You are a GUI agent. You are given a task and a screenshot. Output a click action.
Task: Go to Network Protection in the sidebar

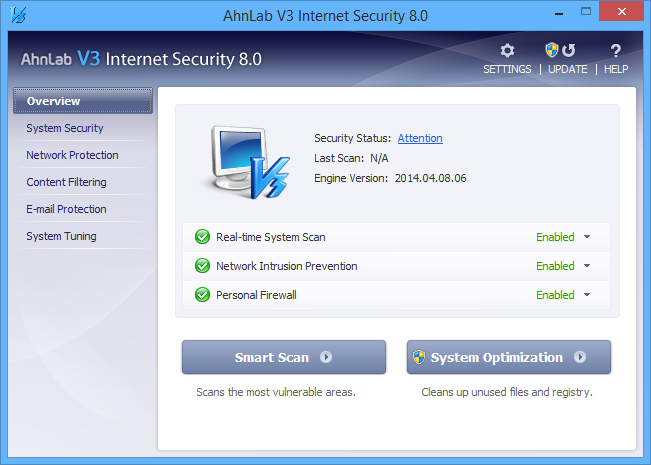pos(72,155)
